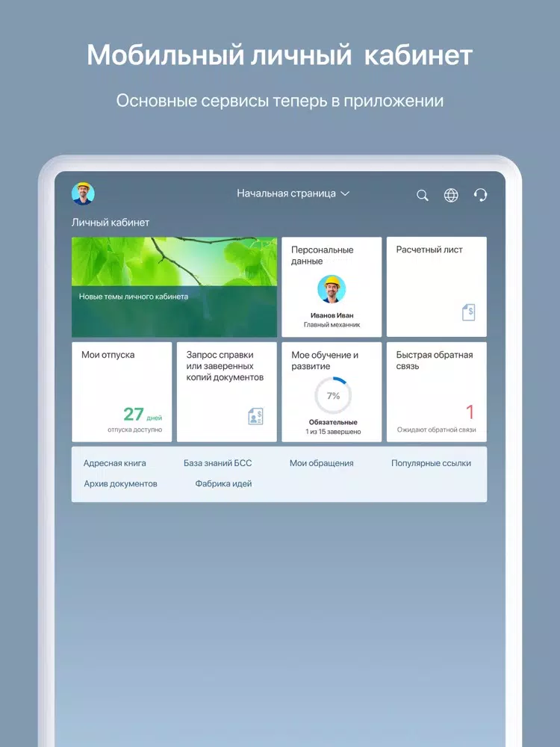Open Запрос справки или заверенных копий документов

point(227,392)
